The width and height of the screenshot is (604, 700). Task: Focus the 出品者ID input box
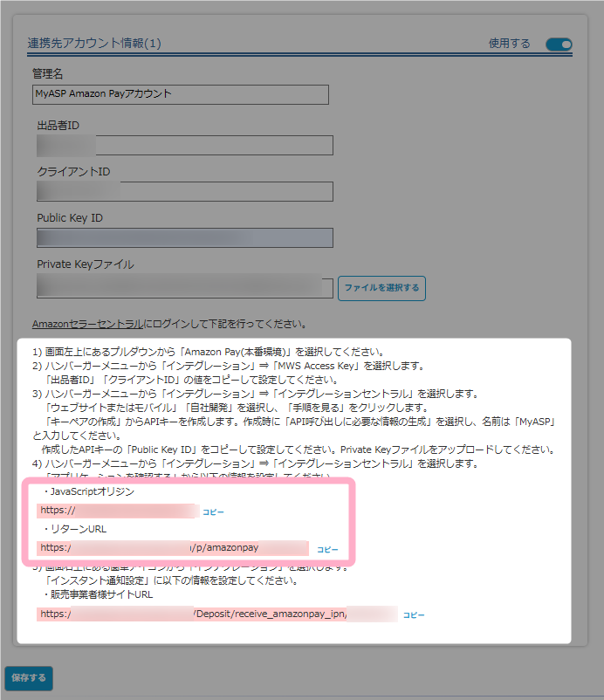pyautogui.click(x=184, y=145)
